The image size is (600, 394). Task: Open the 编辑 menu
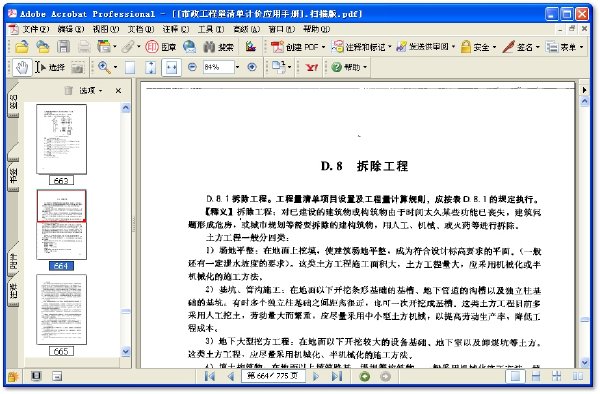pyautogui.click(x=71, y=29)
